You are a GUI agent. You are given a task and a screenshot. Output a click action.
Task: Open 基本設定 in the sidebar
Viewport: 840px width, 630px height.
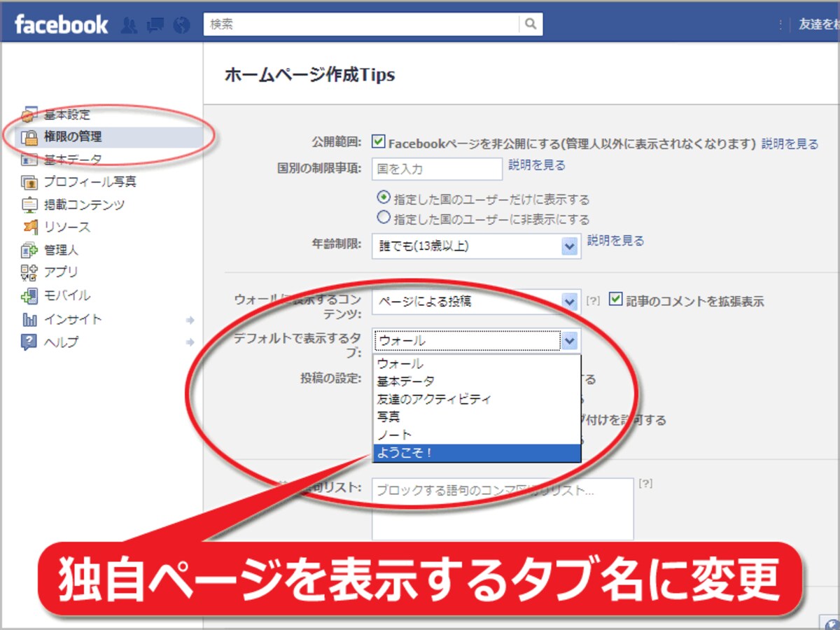pyautogui.click(x=67, y=115)
